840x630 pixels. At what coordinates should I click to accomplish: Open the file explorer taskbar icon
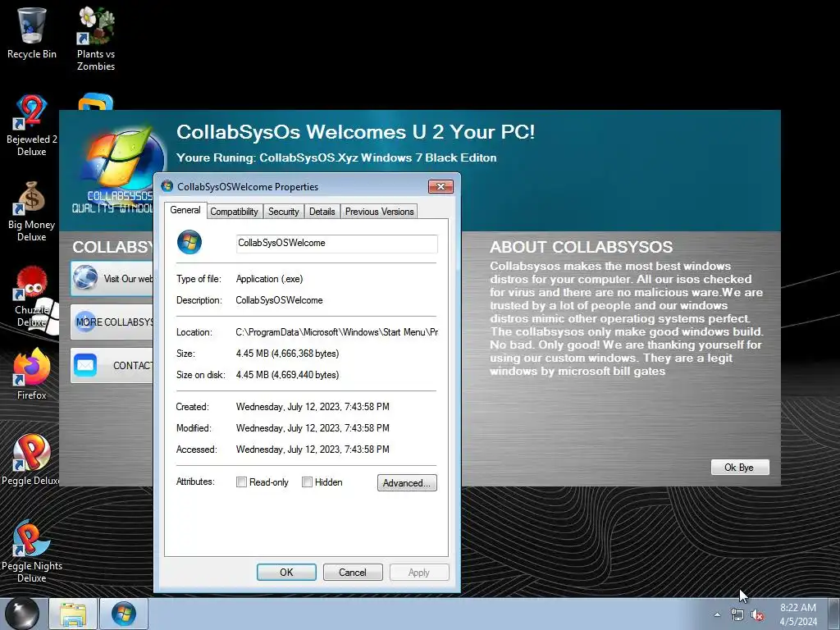(73, 614)
